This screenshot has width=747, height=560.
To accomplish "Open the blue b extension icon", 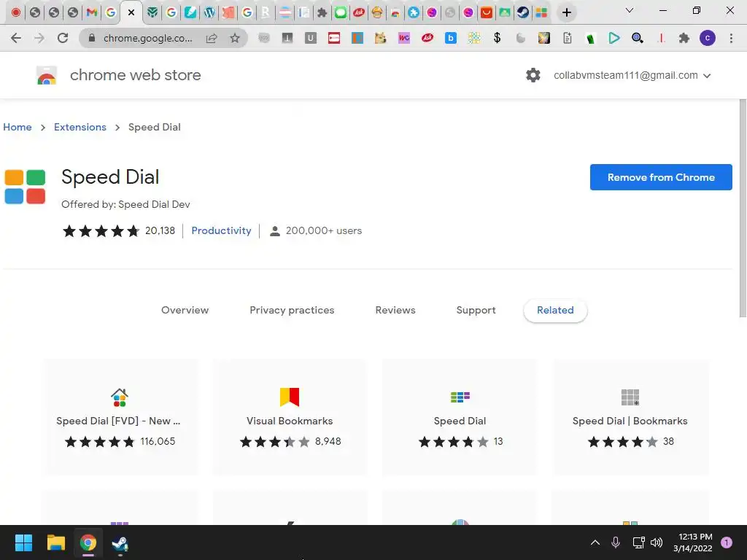I will pos(451,38).
